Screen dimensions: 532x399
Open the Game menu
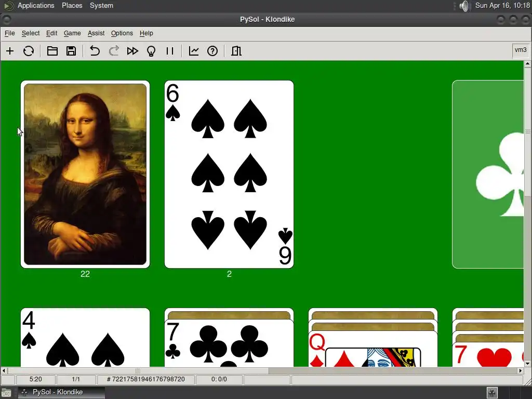(x=72, y=33)
